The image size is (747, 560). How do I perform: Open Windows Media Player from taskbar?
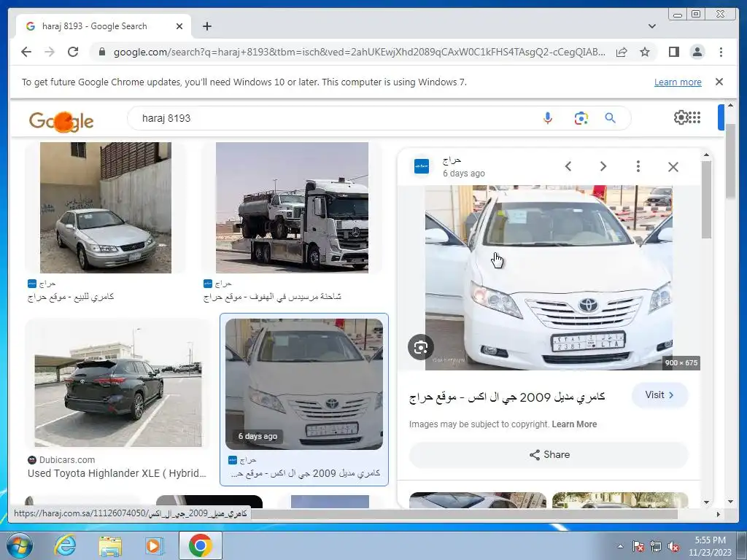(155, 545)
